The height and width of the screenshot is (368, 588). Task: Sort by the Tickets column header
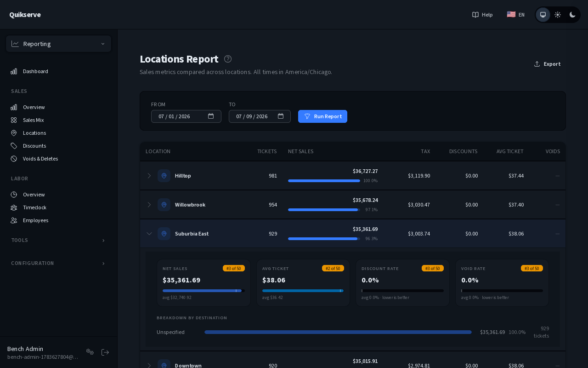click(267, 151)
